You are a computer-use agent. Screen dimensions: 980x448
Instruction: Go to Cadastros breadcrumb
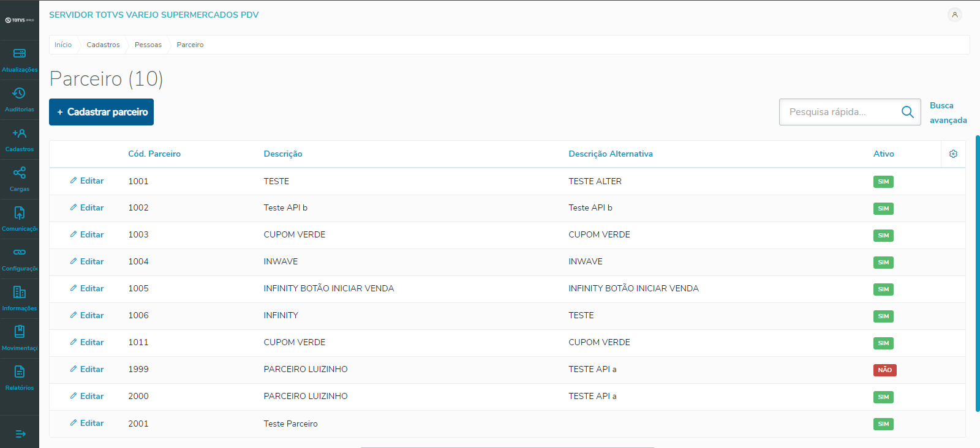click(x=103, y=45)
